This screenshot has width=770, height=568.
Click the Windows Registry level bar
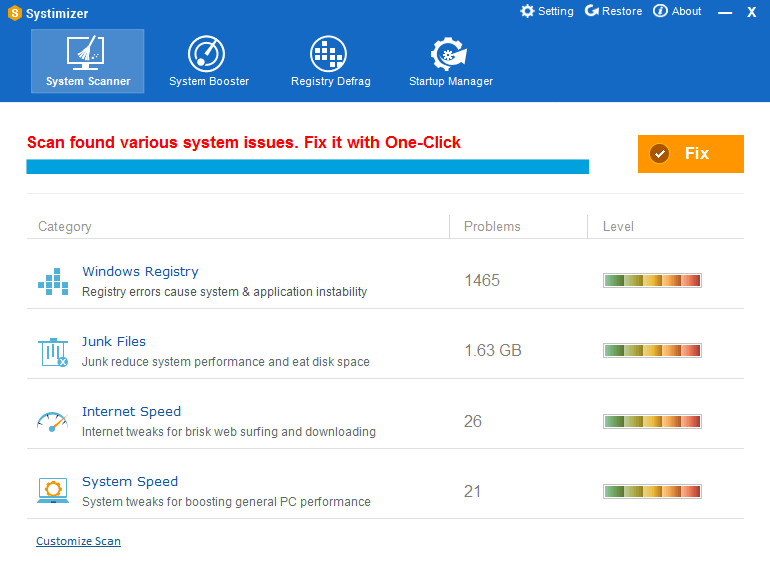pos(652,280)
